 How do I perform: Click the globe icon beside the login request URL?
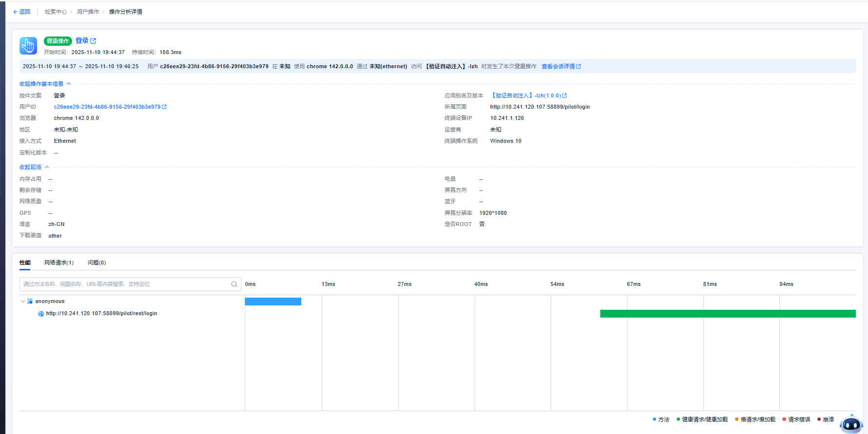point(41,314)
